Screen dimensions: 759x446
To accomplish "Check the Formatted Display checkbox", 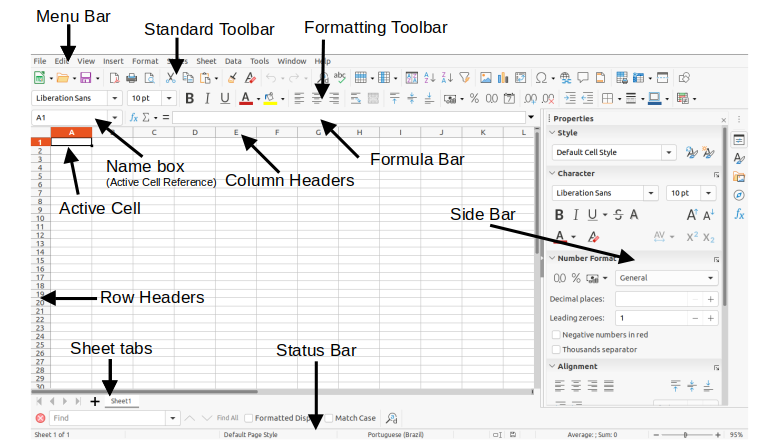I will click(x=249, y=418).
